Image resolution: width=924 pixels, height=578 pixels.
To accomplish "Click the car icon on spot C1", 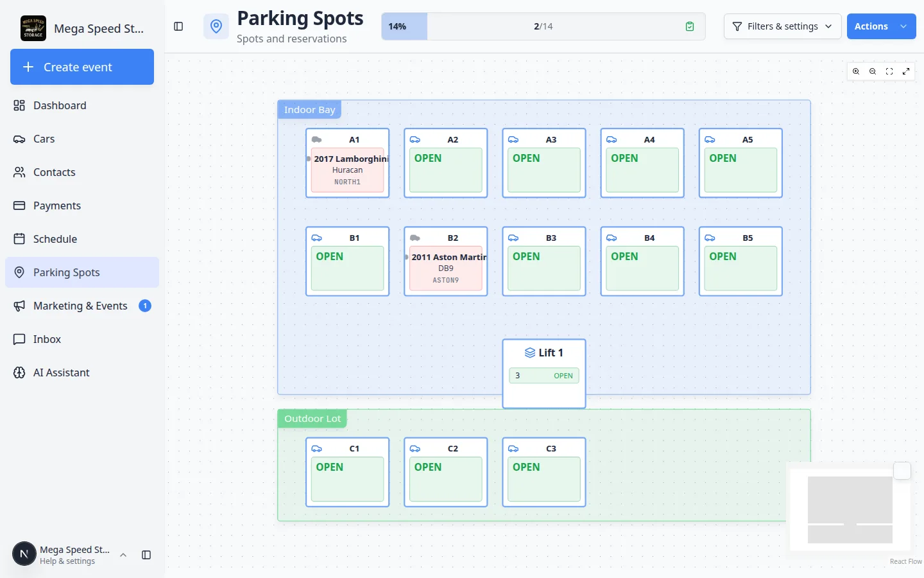I will [x=317, y=448].
